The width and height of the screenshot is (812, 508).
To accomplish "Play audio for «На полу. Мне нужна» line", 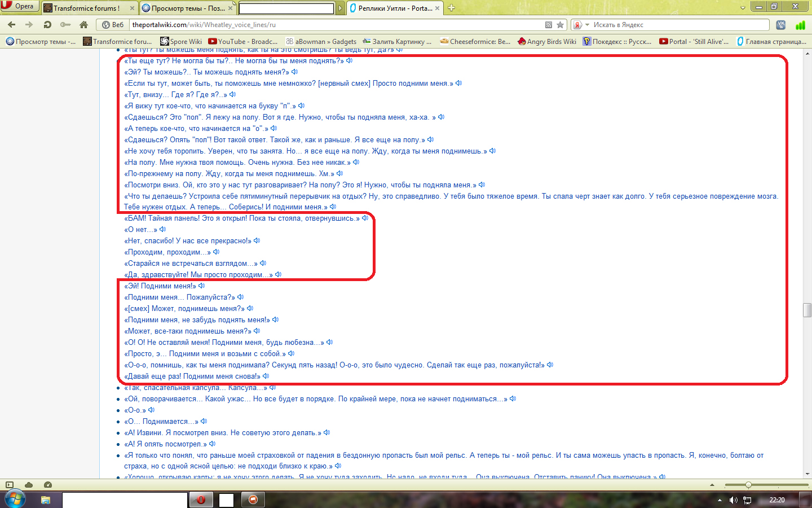I will [356, 162].
